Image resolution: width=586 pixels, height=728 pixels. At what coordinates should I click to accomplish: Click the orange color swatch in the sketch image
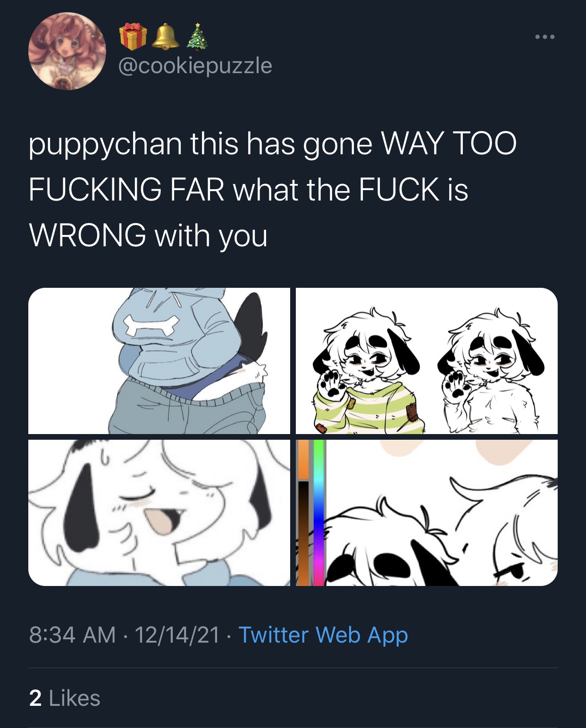(x=303, y=460)
